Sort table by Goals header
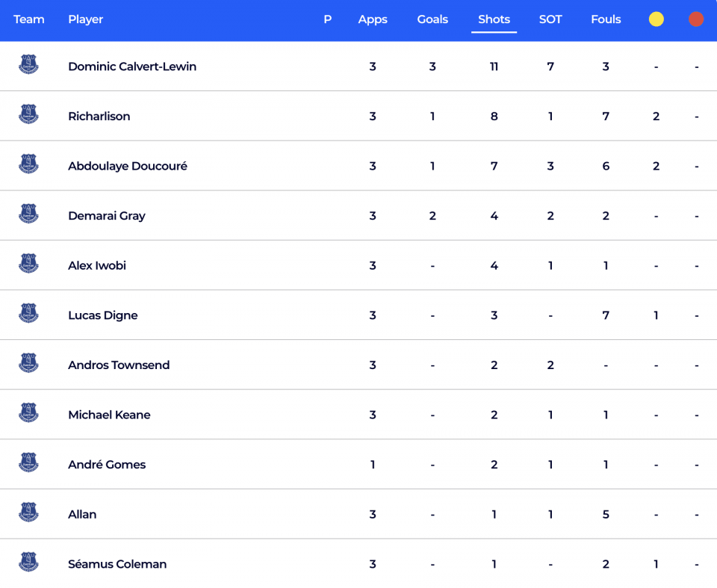 tap(432, 19)
